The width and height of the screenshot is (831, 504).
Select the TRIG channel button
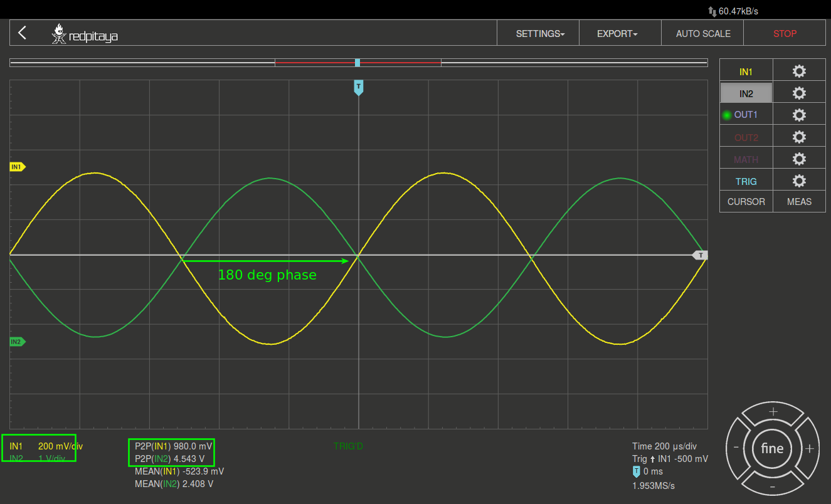pyautogui.click(x=746, y=181)
